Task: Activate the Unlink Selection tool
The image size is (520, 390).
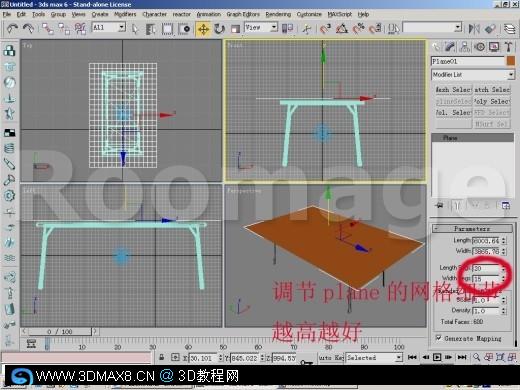Action: tap(64, 29)
